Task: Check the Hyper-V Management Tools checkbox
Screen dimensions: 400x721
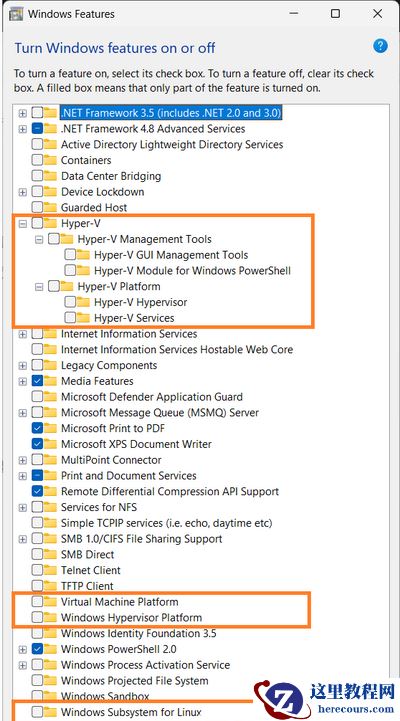Action: tap(54, 239)
